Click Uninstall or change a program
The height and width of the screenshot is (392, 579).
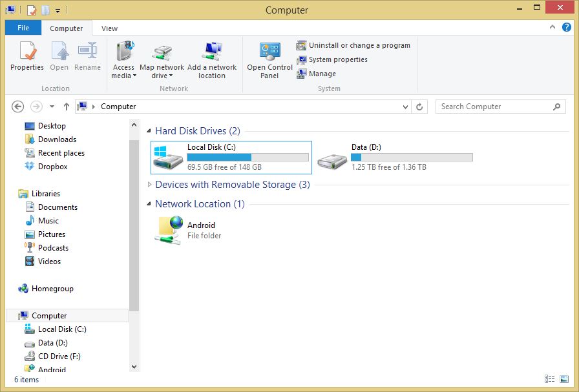pos(353,45)
